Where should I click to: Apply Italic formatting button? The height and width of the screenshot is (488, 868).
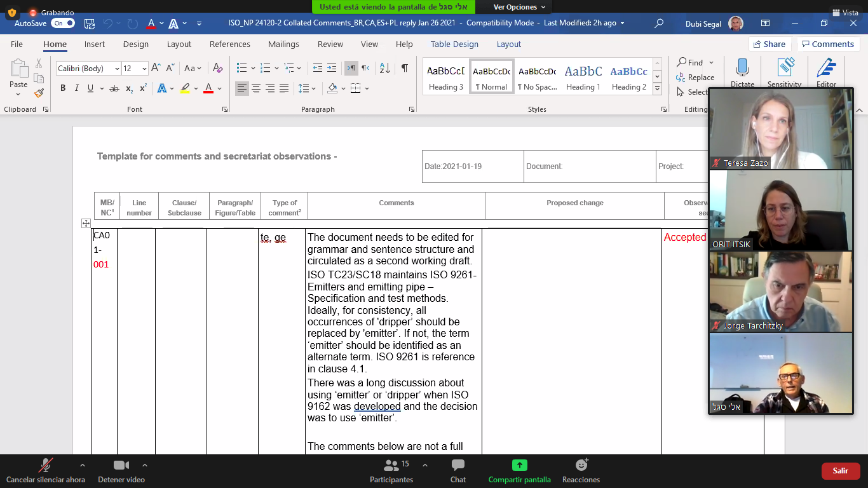coord(77,88)
